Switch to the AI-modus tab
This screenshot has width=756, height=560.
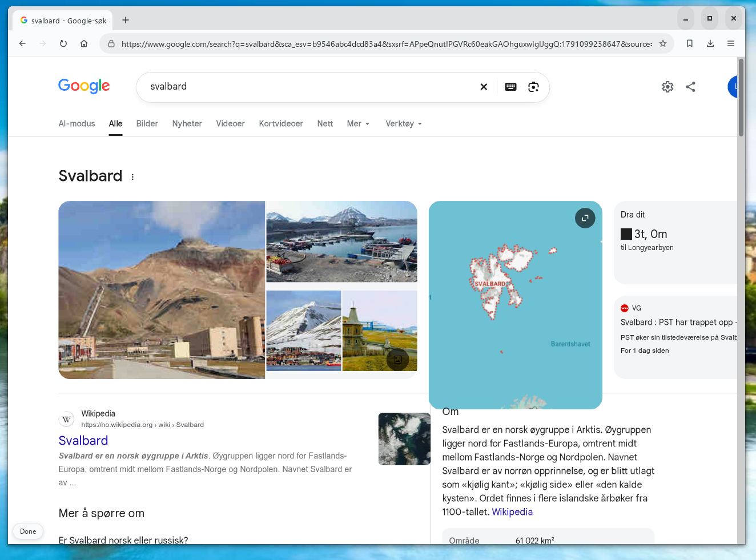coord(77,124)
